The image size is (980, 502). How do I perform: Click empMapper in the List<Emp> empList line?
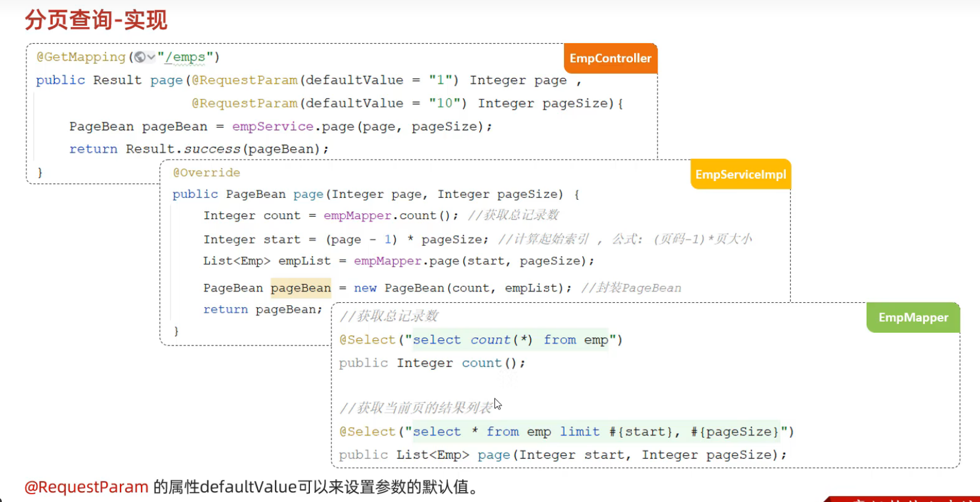[387, 261]
